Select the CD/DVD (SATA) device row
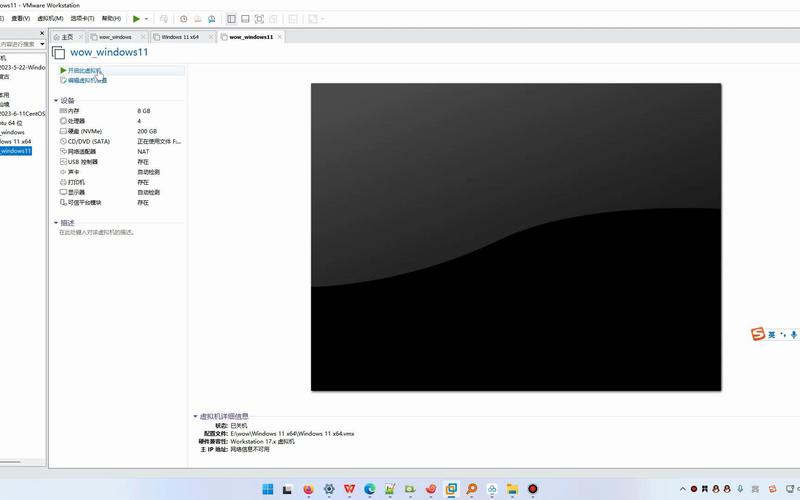This screenshot has width=800, height=500. point(120,141)
